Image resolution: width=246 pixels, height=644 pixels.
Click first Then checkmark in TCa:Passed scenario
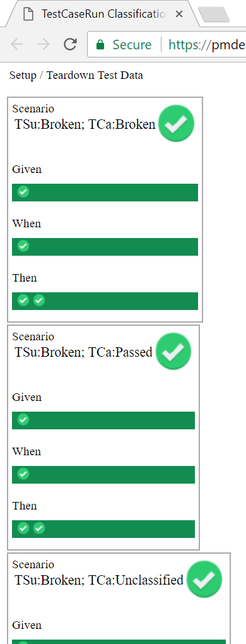pos(23,528)
